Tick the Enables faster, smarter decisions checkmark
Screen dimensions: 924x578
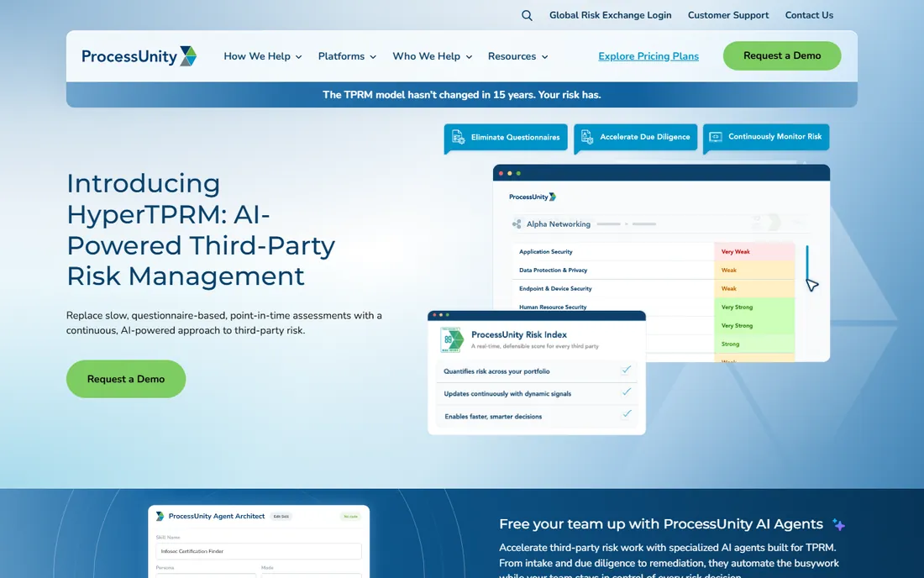(626, 414)
